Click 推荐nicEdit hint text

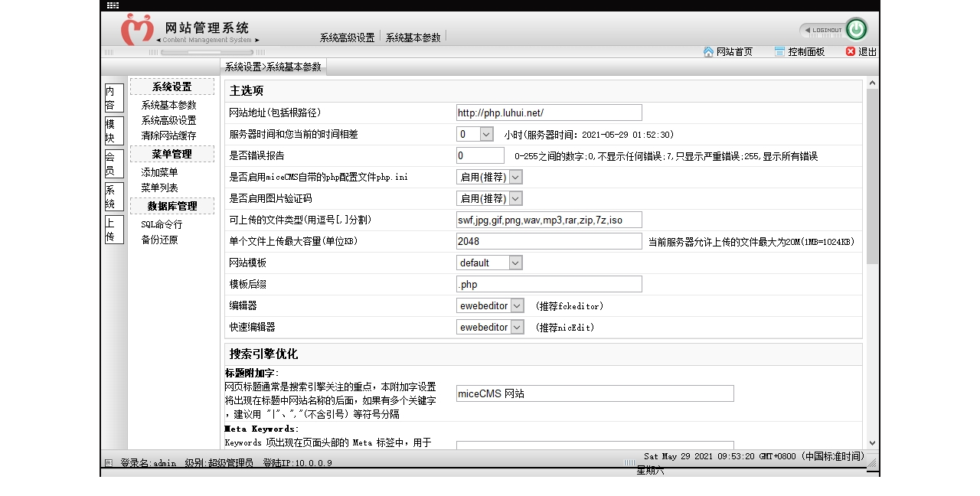click(x=565, y=328)
